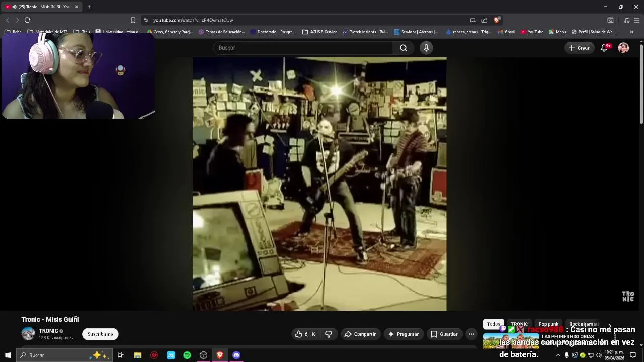
Task: Open YouTube notifications bell
Action: tap(604, 48)
